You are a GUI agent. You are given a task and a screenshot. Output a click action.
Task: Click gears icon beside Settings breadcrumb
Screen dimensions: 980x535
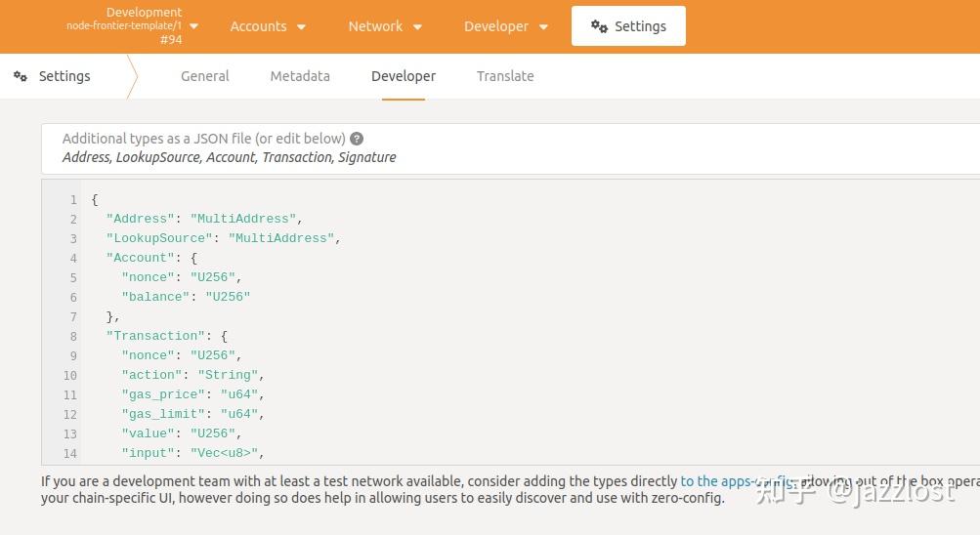[x=21, y=76]
